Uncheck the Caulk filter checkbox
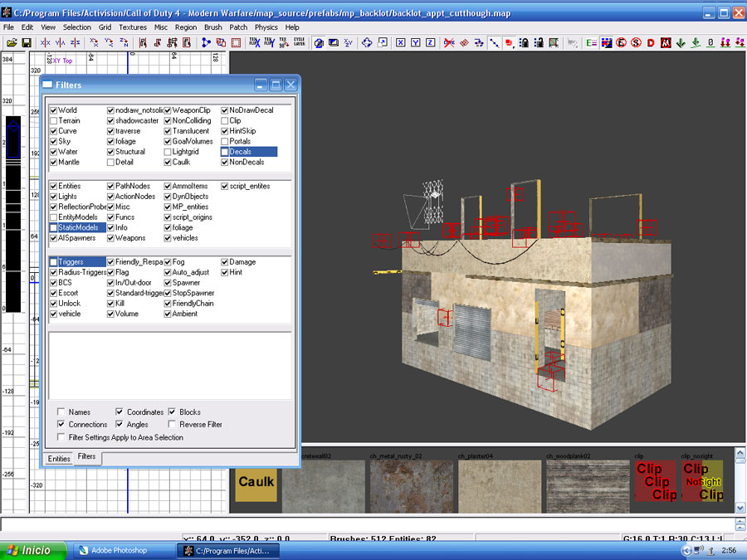The image size is (747, 560). (168, 163)
